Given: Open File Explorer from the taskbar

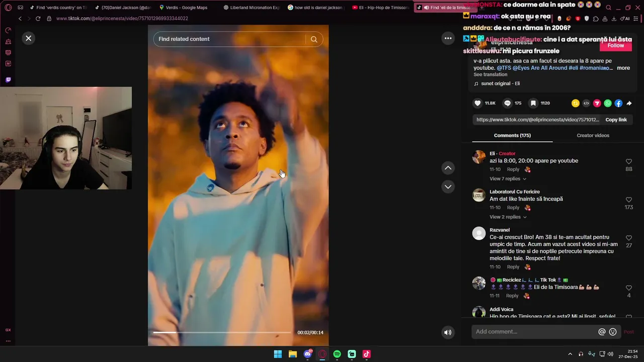Looking at the screenshot, I should pyautogui.click(x=292, y=354).
